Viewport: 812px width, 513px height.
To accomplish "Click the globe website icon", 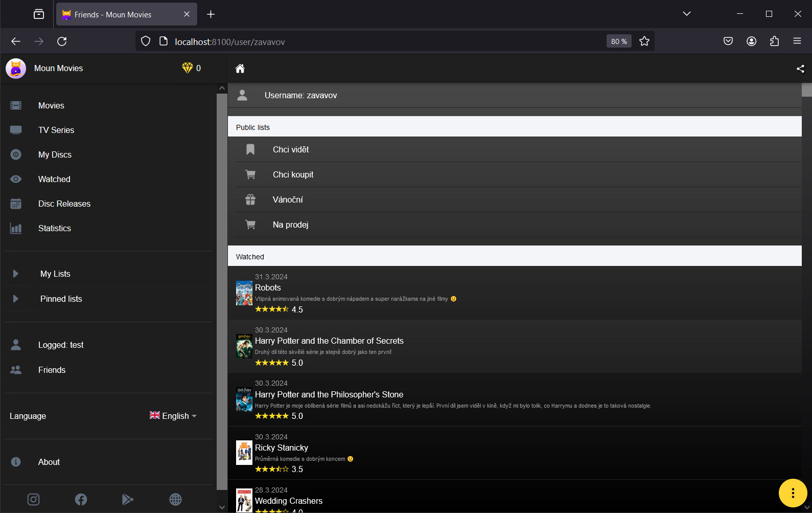I will click(175, 499).
